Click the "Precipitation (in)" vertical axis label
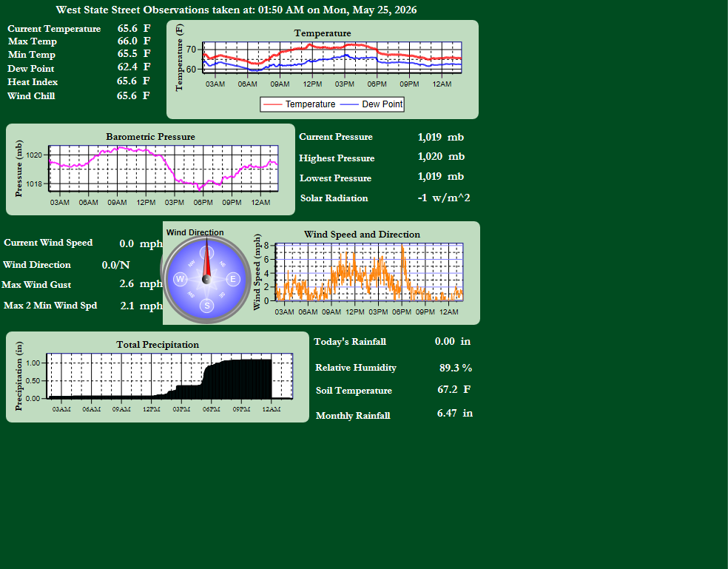This screenshot has height=569, width=728. (18, 376)
